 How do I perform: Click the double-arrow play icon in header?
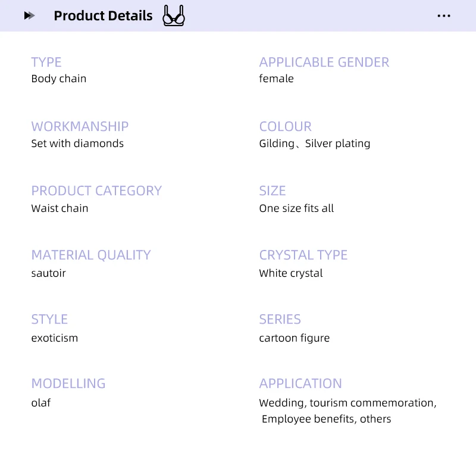click(29, 15)
